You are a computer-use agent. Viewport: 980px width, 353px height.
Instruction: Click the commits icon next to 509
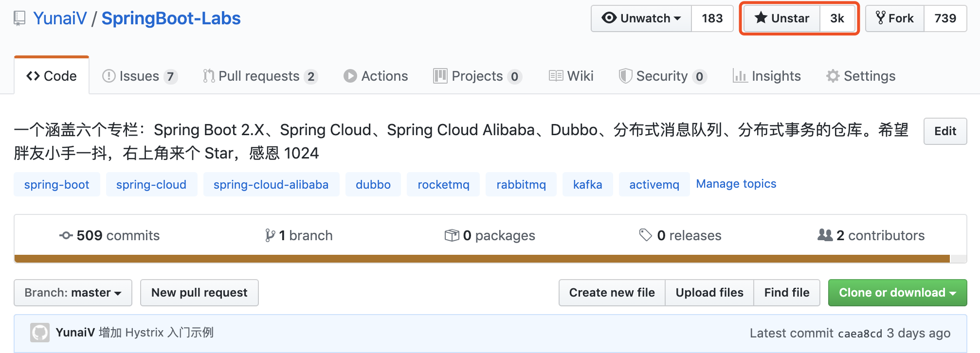point(66,236)
